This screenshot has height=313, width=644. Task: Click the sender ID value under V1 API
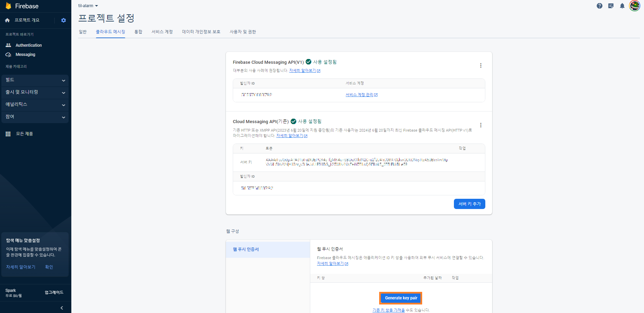click(x=256, y=95)
